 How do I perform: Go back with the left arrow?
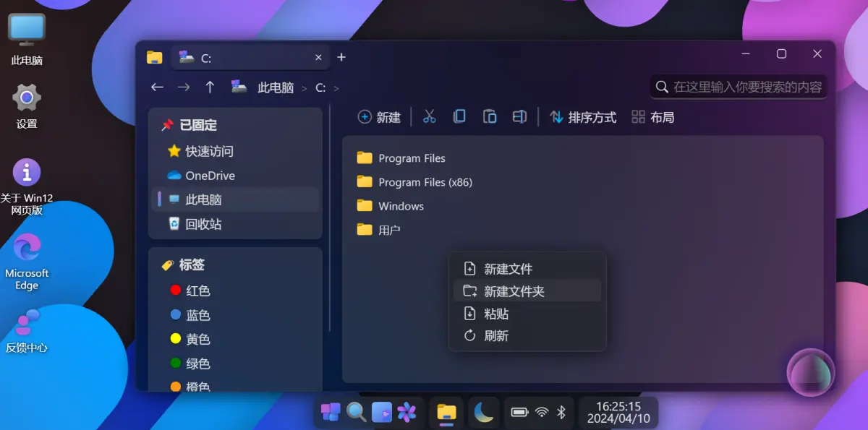pyautogui.click(x=157, y=87)
